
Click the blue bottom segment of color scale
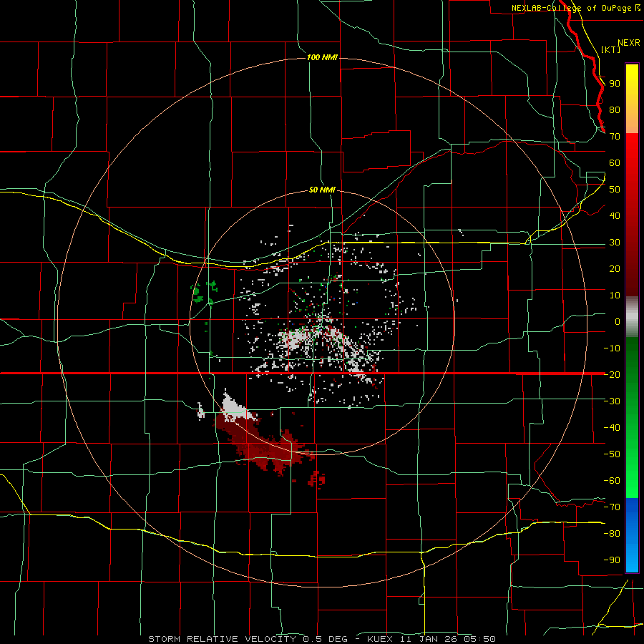[x=632, y=535]
